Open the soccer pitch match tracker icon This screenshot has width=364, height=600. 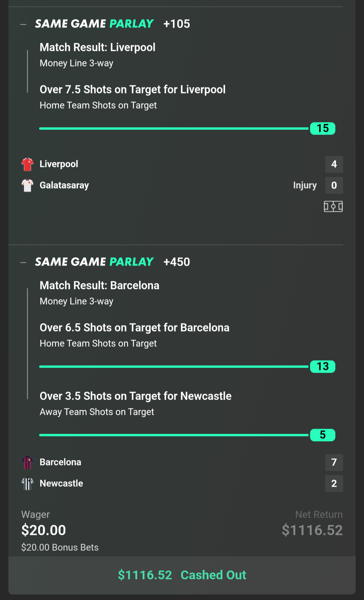(x=333, y=206)
